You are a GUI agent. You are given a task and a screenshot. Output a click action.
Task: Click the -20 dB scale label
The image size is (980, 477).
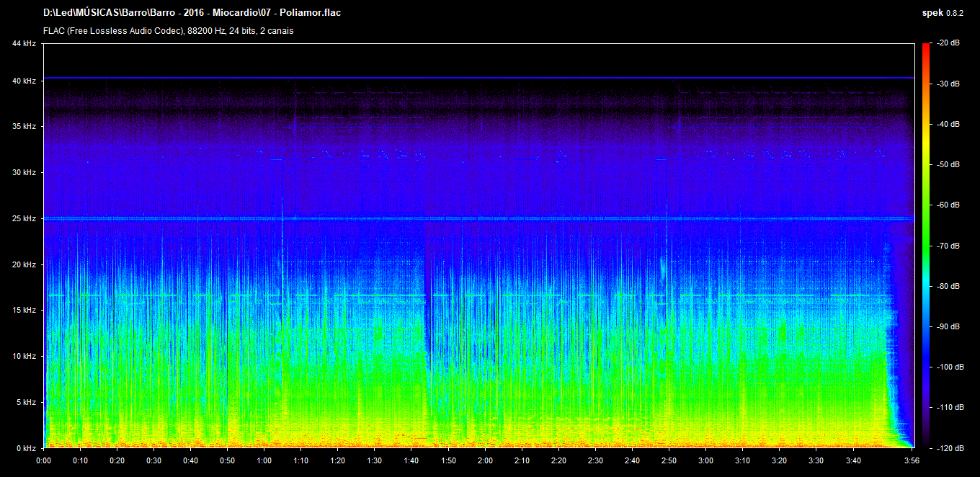tap(948, 44)
